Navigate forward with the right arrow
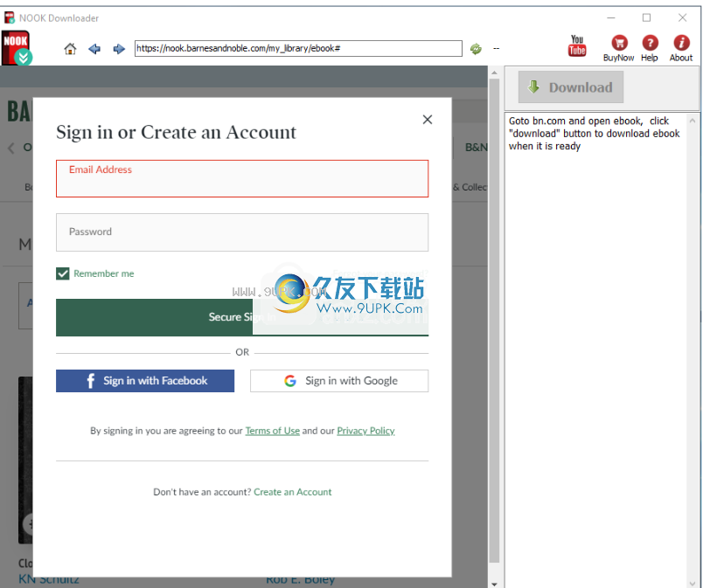Image resolution: width=703 pixels, height=588 pixels. (119, 48)
